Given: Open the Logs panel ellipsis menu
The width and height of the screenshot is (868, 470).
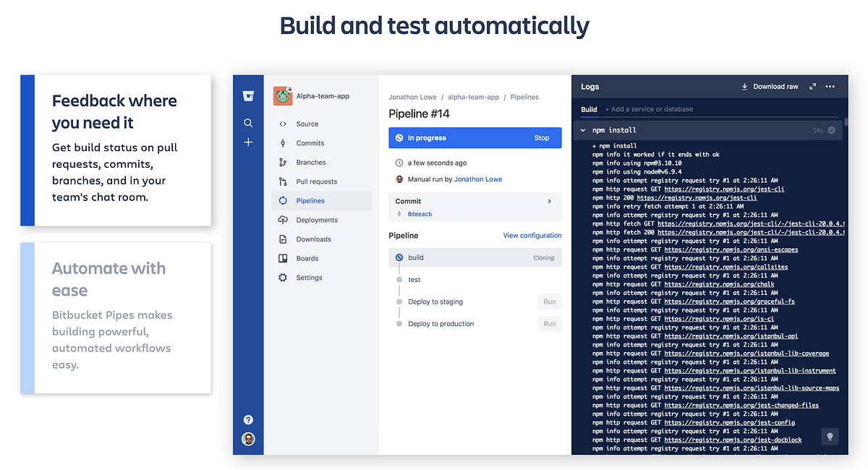Looking at the screenshot, I should 830,86.
